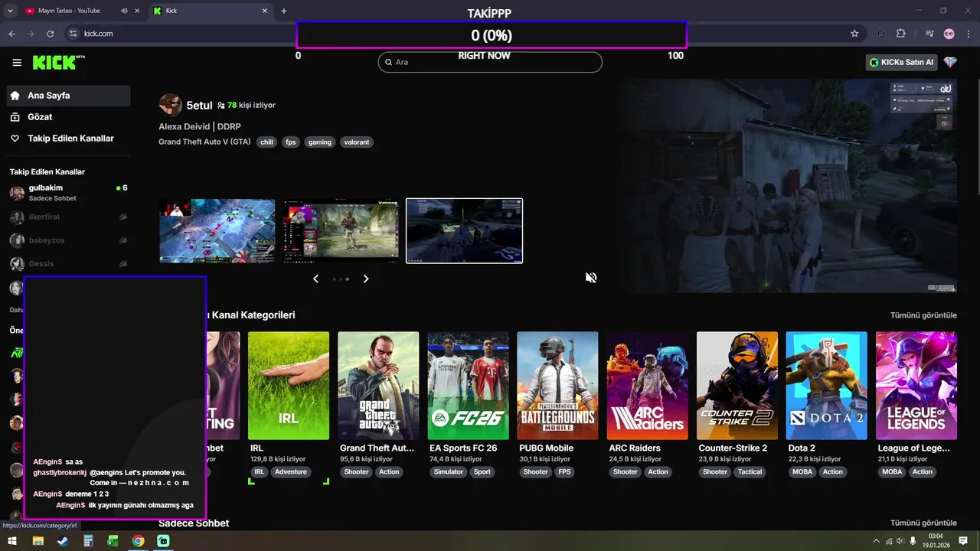
Task: Open the Dota 2 category card
Action: (x=826, y=386)
